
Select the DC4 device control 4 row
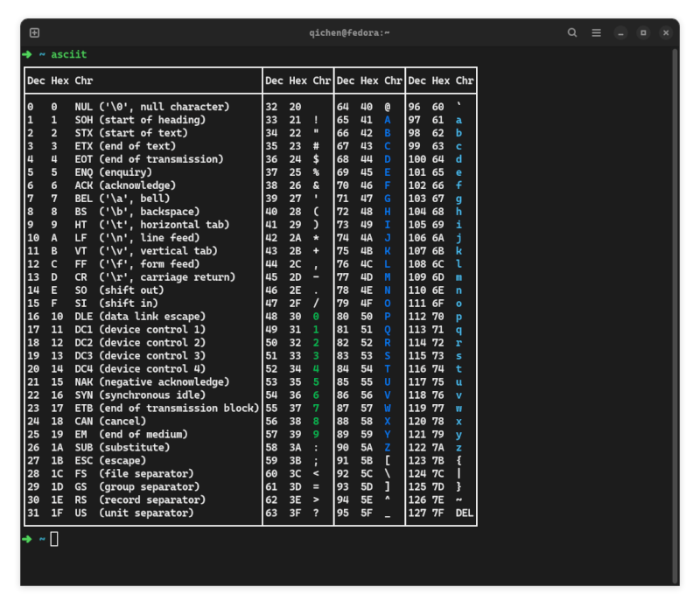coord(116,368)
